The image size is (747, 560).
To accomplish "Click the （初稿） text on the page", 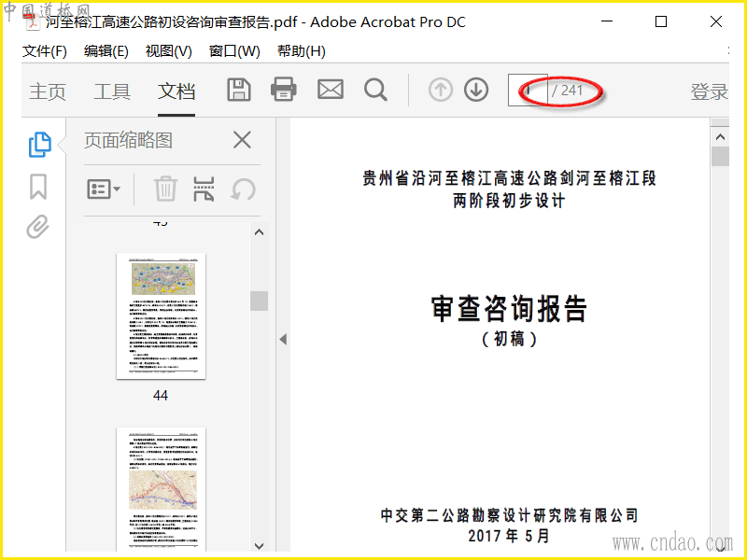I will pyautogui.click(x=509, y=339).
